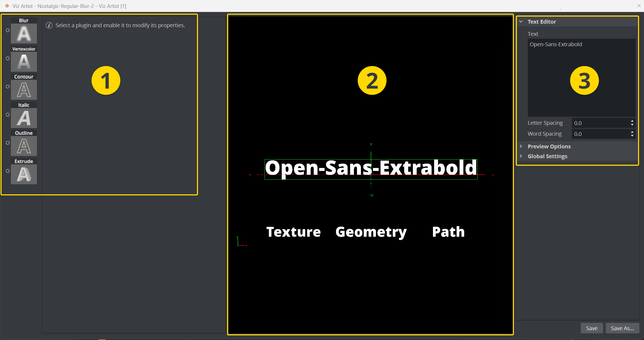Image resolution: width=644 pixels, height=340 pixels.
Task: Click the Viz Artist app icon in title bar
Action: pyautogui.click(x=7, y=6)
